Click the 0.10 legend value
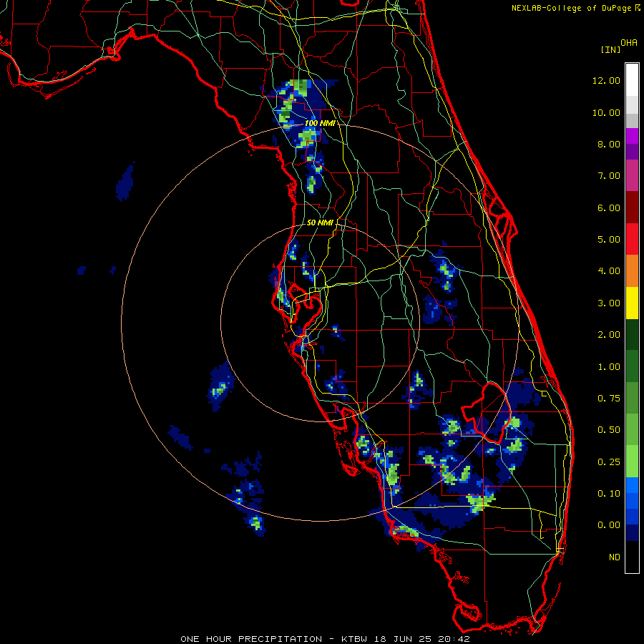Viewport: 644px width, 644px height. [x=609, y=494]
